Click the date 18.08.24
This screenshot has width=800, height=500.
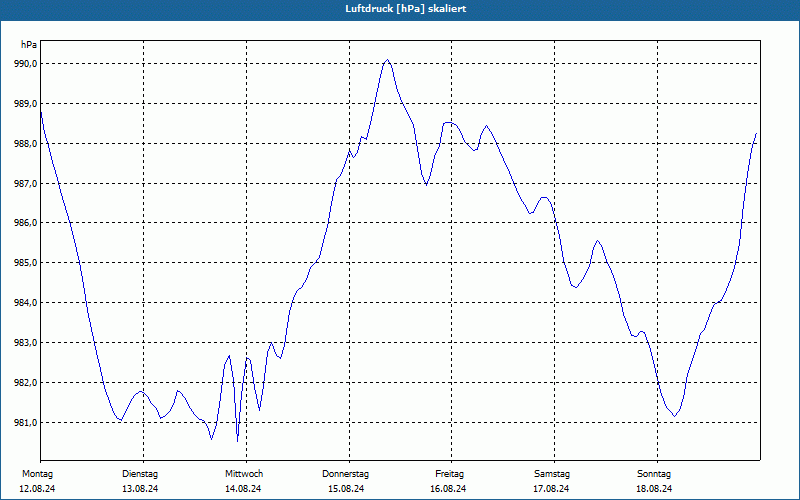coord(654,489)
